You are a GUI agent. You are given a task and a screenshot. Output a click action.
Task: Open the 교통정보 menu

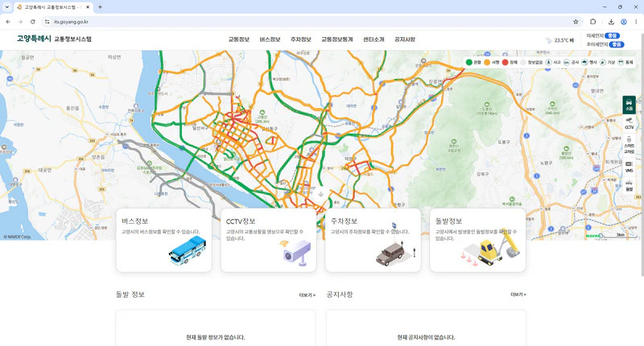pyautogui.click(x=238, y=39)
